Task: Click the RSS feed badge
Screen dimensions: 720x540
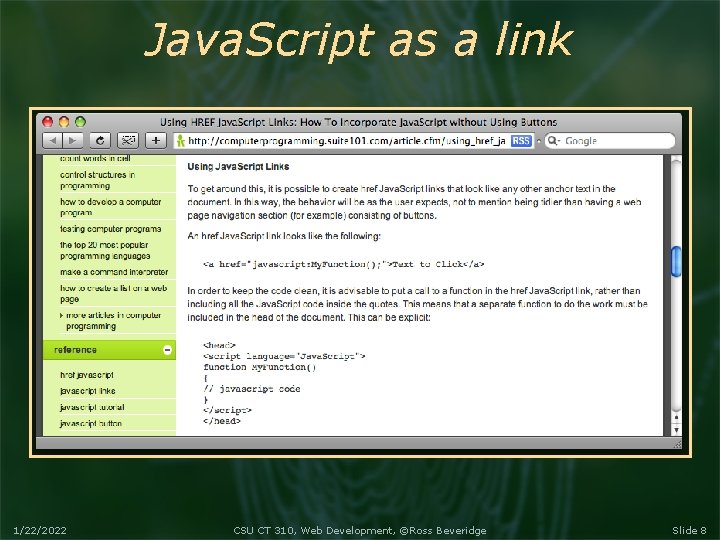Action: pos(521,141)
